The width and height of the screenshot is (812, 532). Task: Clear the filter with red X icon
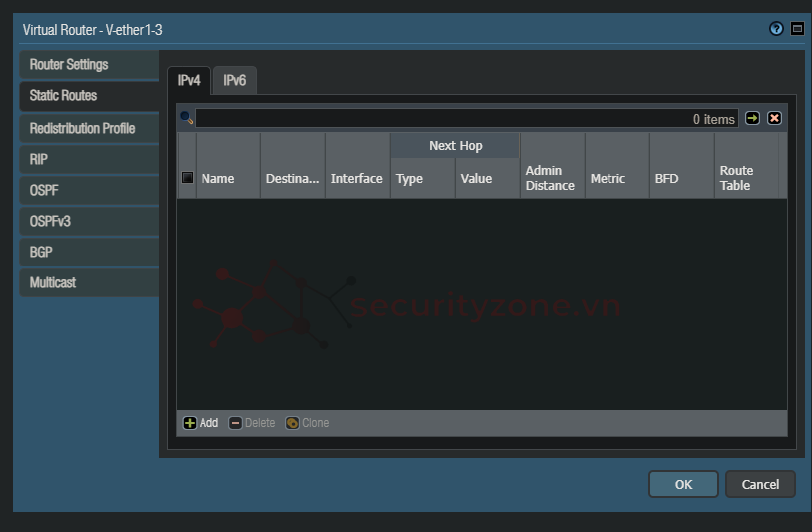774,118
